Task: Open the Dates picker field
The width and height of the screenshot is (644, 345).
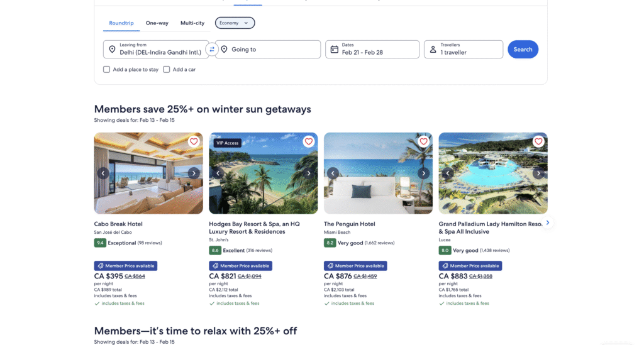Action: [x=372, y=50]
